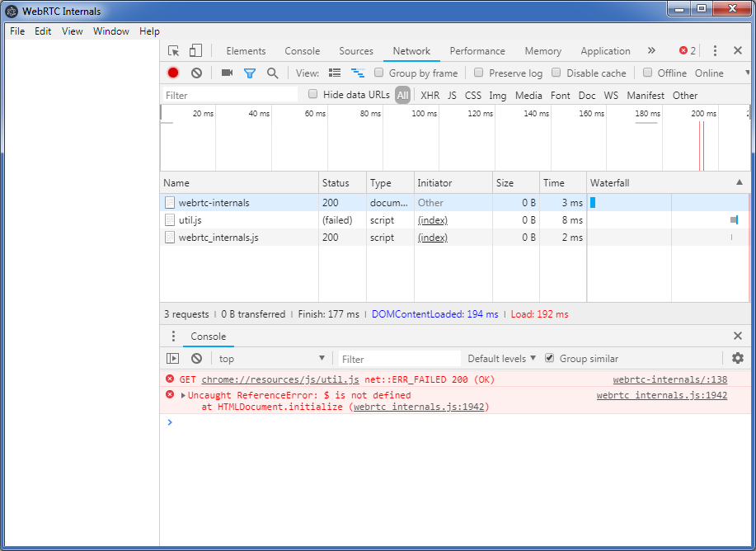Enable Group by frame checkbox

coord(379,73)
